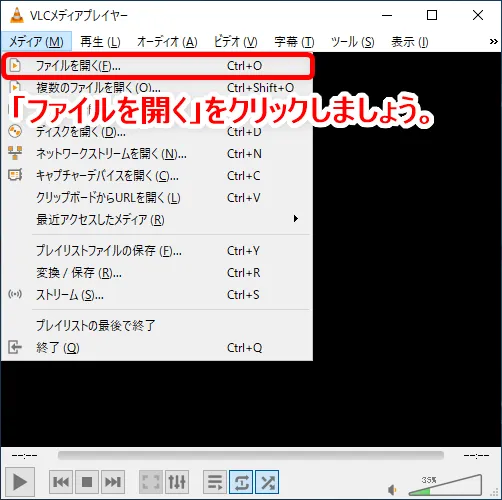The width and height of the screenshot is (502, 500).
Task: Click the Play button
Action: (x=20, y=481)
